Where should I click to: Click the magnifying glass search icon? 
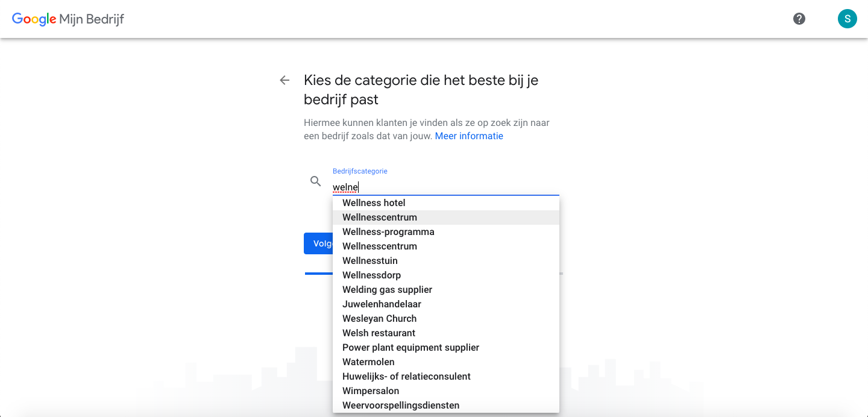315,181
